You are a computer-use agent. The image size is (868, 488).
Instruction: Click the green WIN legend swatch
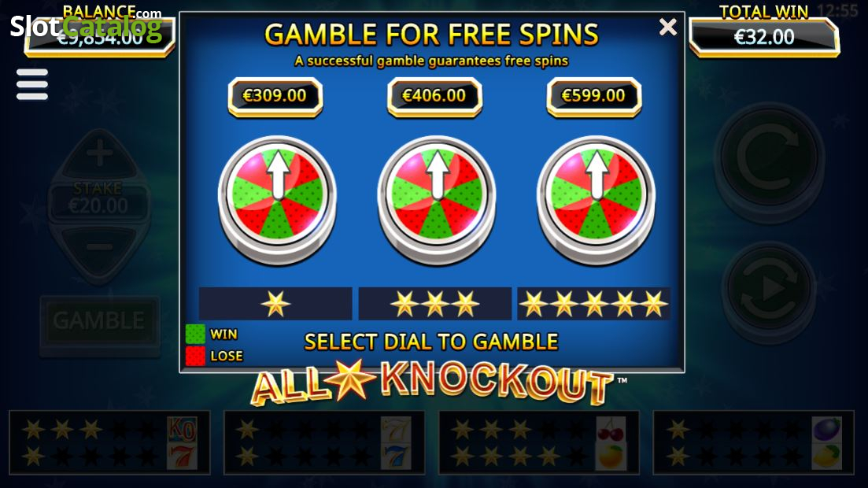pos(195,334)
